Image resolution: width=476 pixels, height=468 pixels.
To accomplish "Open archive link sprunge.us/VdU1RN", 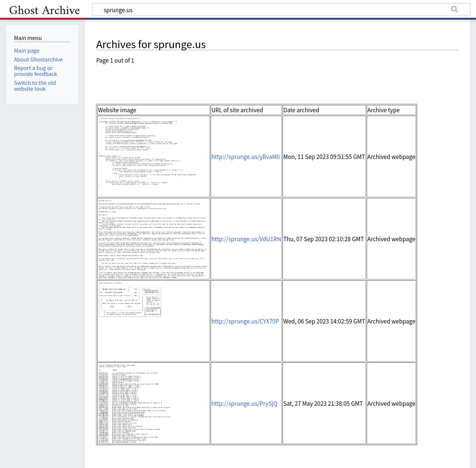I will coord(246,239).
